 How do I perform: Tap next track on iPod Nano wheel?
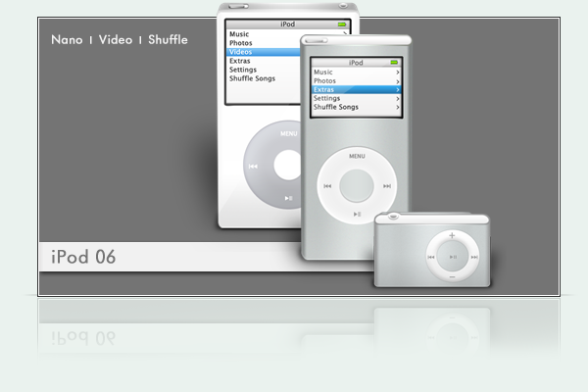387,186
